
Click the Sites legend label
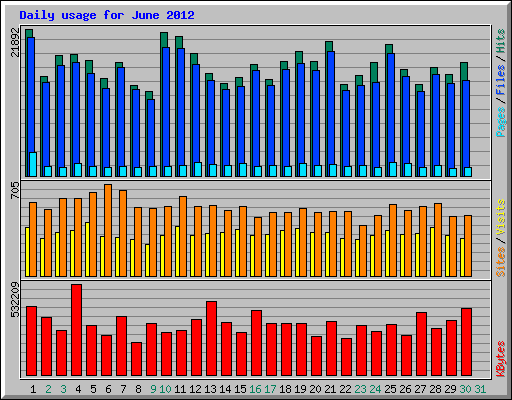501,262
